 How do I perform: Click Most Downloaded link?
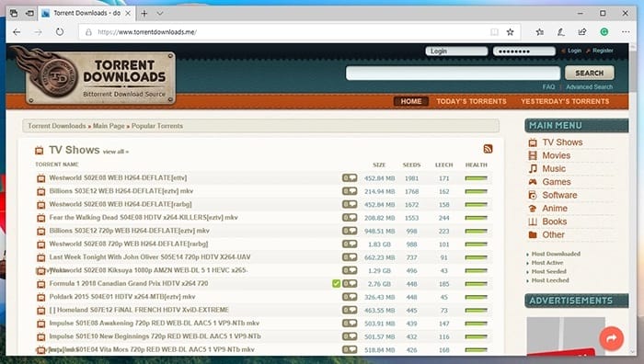point(556,254)
